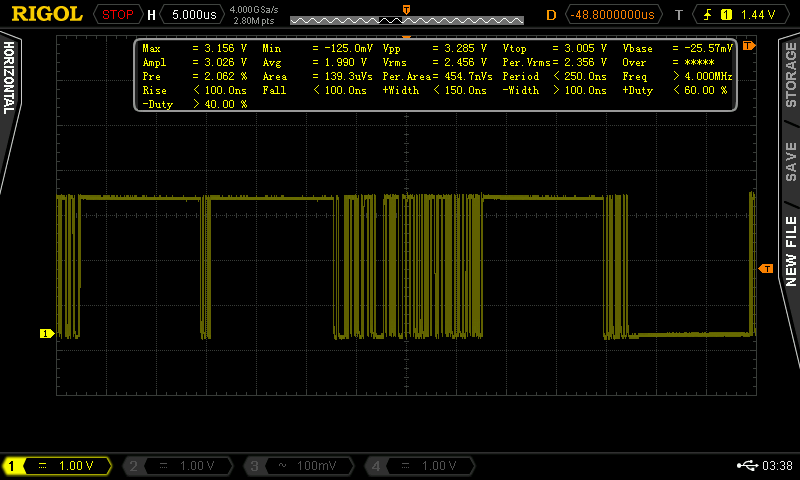Select channel 2 label 1.00 V
800x480 pixels.
[197, 466]
